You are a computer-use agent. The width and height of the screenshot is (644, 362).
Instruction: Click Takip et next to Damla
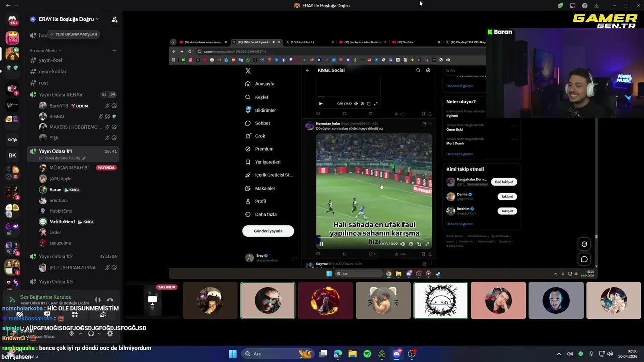[507, 197]
